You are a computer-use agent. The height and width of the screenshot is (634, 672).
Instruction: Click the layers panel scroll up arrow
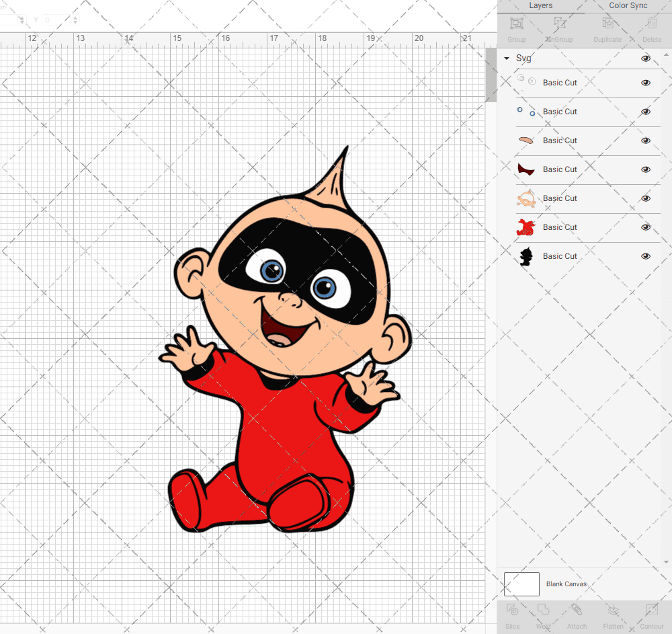(x=666, y=55)
